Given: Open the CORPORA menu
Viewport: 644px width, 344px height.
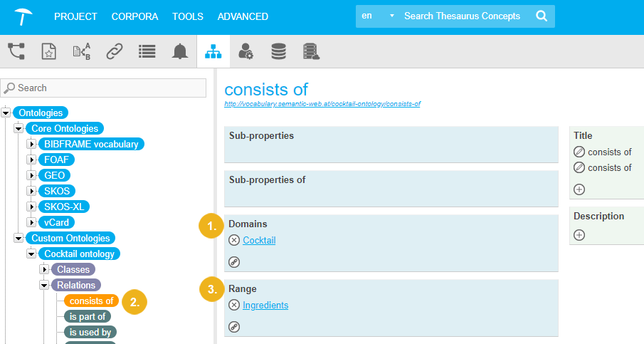Looking at the screenshot, I should [135, 16].
